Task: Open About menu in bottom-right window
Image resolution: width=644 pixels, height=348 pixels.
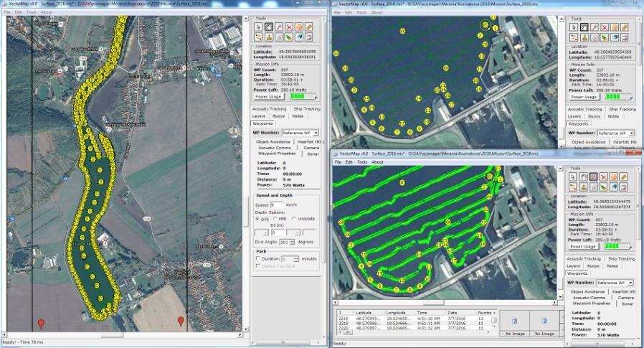Action: (377, 162)
